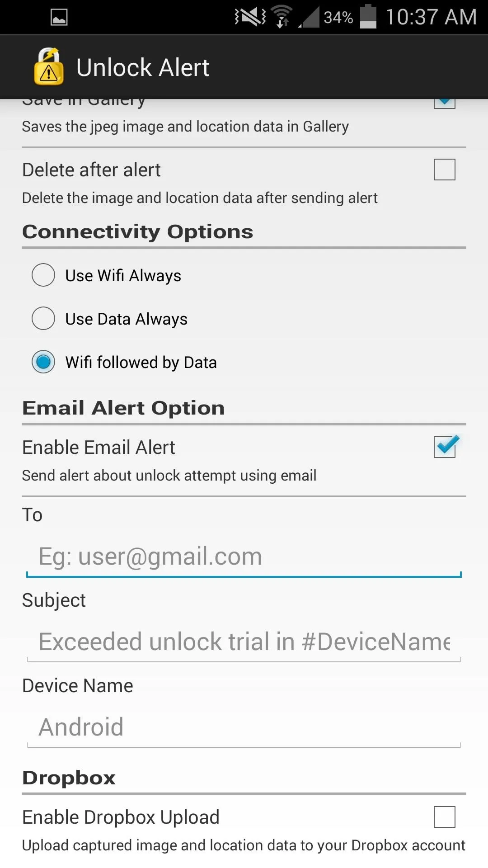Toggle the Save in Gallery checkbox
488x868 pixels.
[x=445, y=103]
